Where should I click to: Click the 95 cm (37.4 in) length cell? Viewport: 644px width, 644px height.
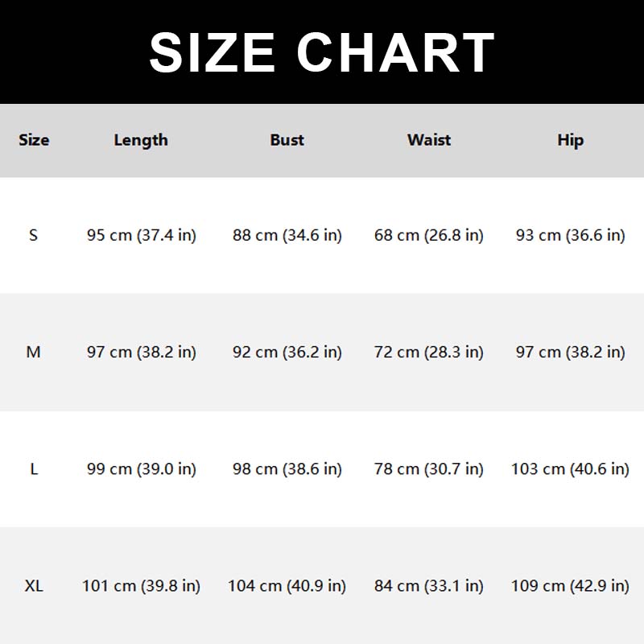142,235
